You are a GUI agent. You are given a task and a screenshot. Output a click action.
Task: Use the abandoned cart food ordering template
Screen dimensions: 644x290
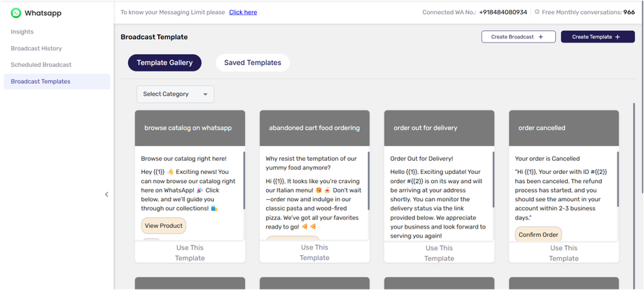[314, 252]
